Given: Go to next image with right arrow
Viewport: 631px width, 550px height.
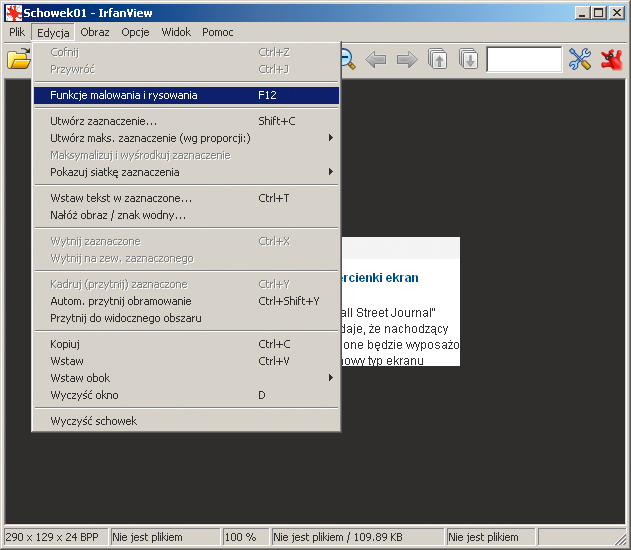Looking at the screenshot, I should pos(407,60).
